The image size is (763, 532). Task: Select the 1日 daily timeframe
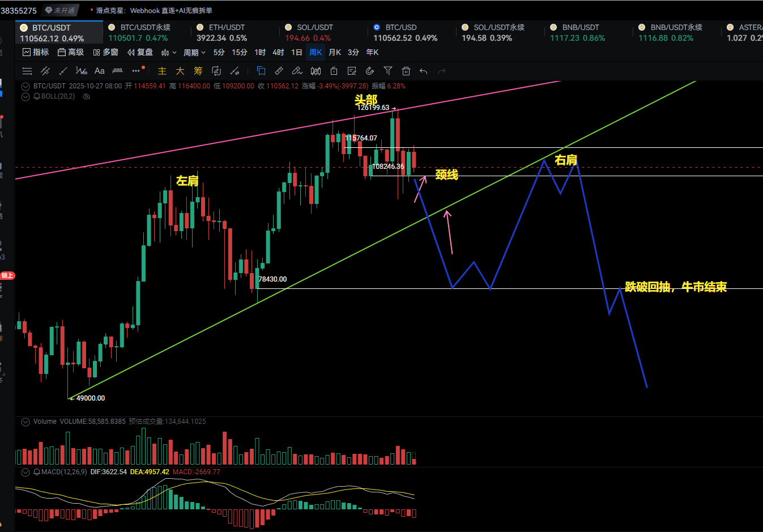tap(296, 52)
